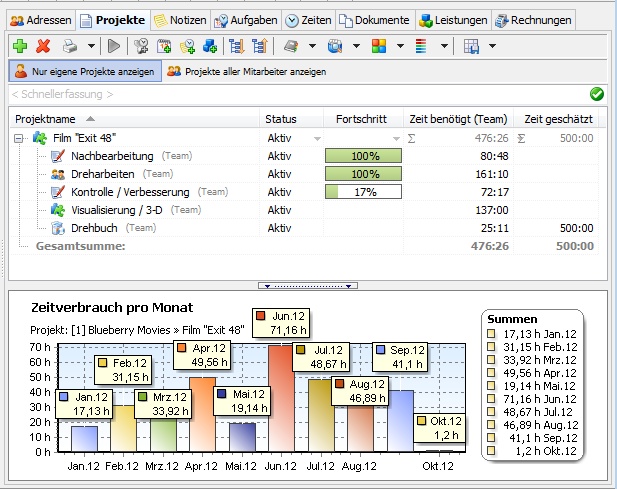Click the printer icon in toolbar
The image size is (617, 489).
click(70, 46)
